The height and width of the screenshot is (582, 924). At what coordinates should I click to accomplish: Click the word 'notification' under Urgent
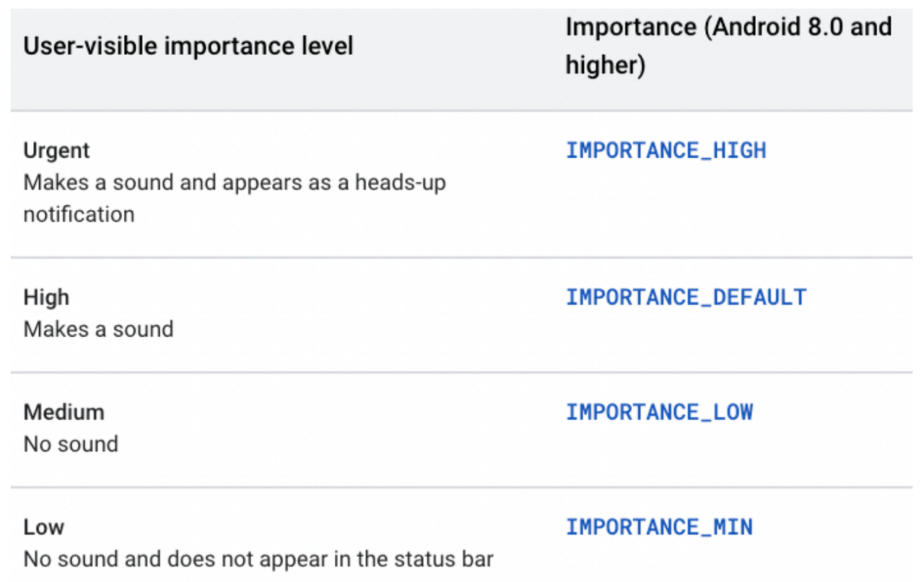(x=79, y=214)
